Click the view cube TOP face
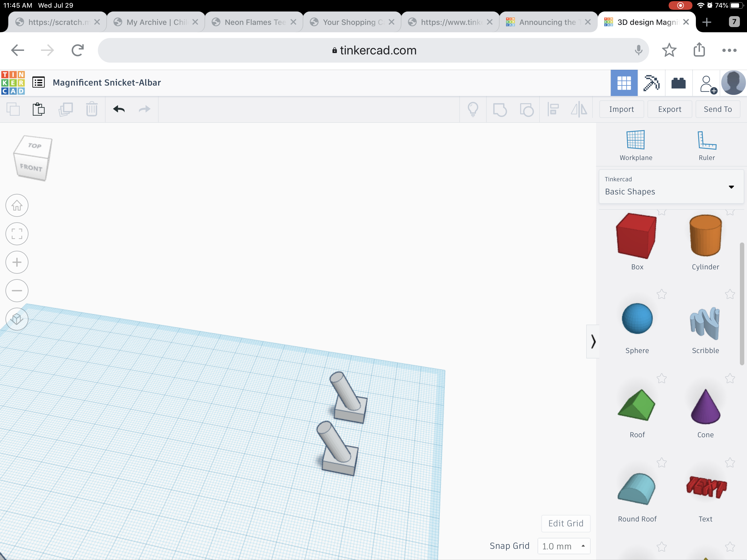 34,146
